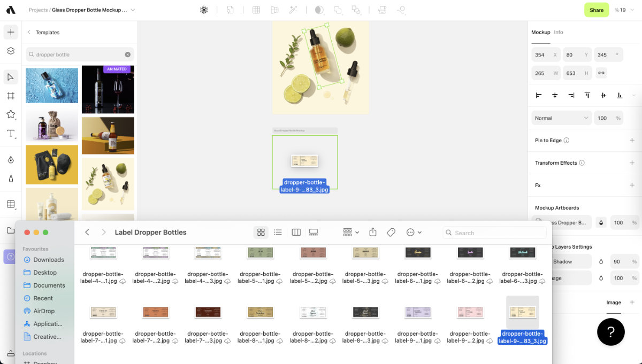Expand more alignment options chevron
This screenshot has width=642, height=364.
tap(633, 95)
